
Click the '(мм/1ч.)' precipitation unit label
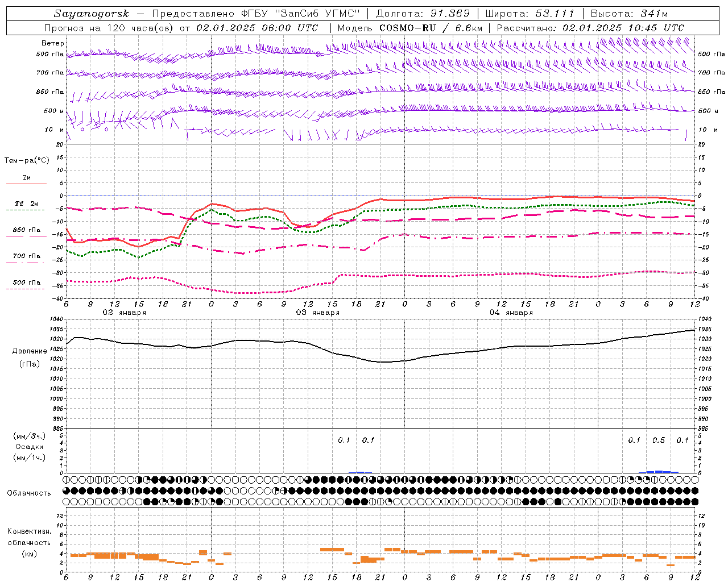30,458
